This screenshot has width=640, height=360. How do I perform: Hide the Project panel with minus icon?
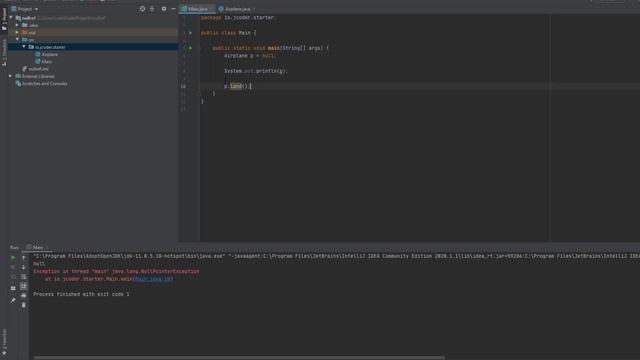point(173,9)
